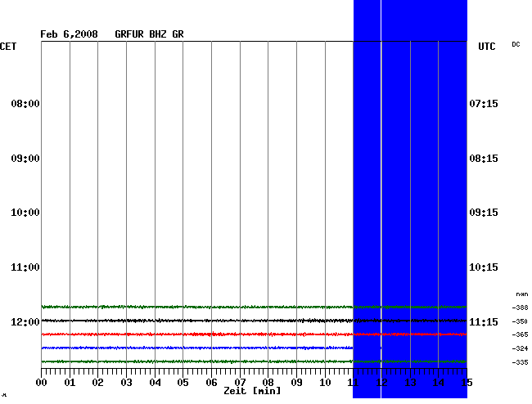Viewport: 532px width, 404px height.
Task: Click the red seismogram trace
Action: (x=254, y=334)
